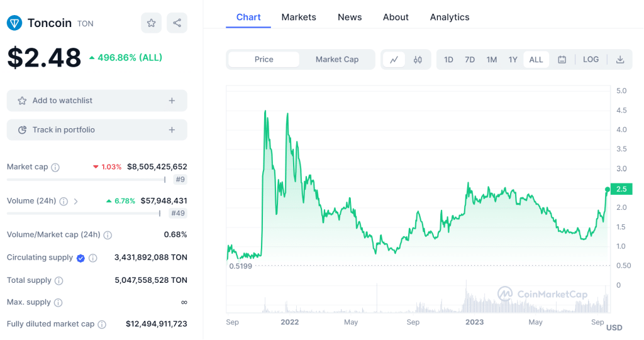Click the share icon next to Toncoin
This screenshot has height=340, width=644.
pyautogui.click(x=177, y=23)
